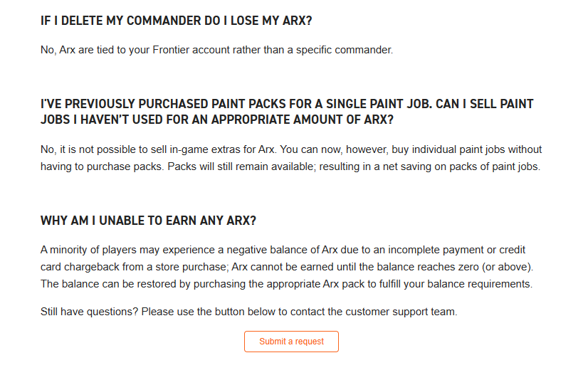The width and height of the screenshot is (588, 375).
Task: Click the 'I've previously purchased paint packs' heading line
Action: (287, 104)
